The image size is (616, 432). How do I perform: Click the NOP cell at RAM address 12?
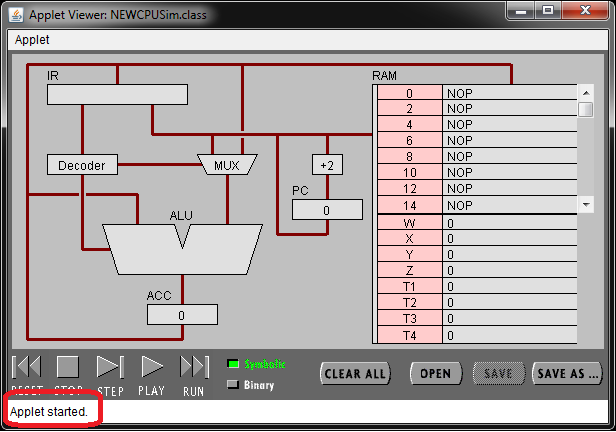pyautogui.click(x=510, y=189)
